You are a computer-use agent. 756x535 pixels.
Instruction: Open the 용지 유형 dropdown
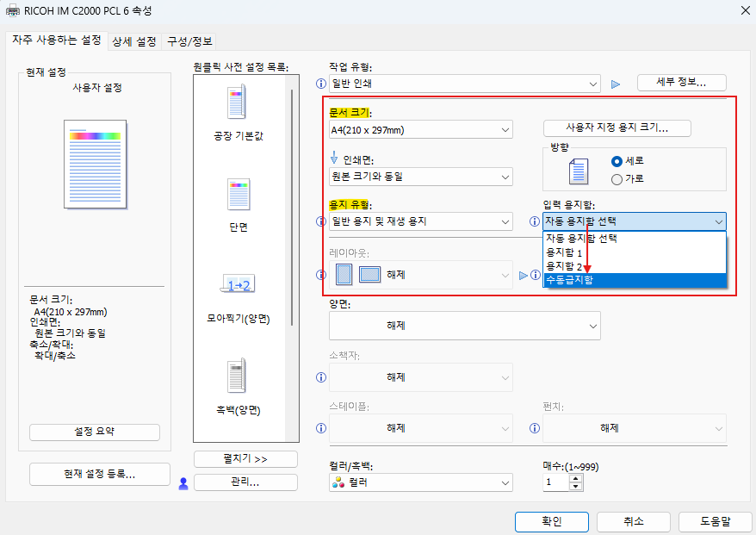click(421, 221)
